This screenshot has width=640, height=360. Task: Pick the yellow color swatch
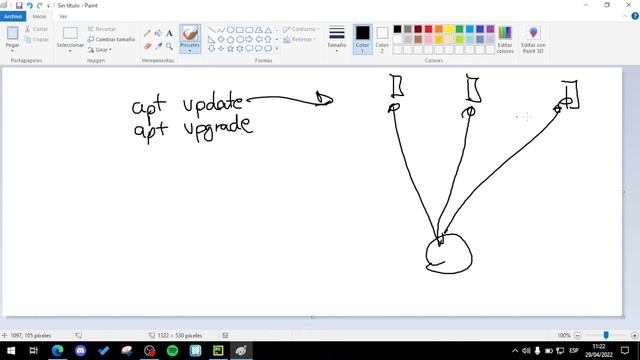[449, 29]
